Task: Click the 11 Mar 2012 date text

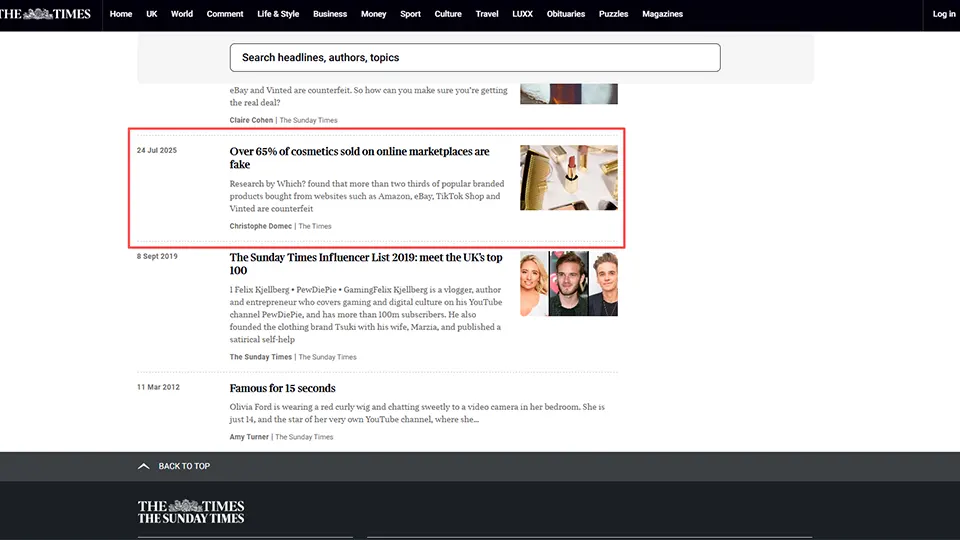Action: click(x=158, y=387)
